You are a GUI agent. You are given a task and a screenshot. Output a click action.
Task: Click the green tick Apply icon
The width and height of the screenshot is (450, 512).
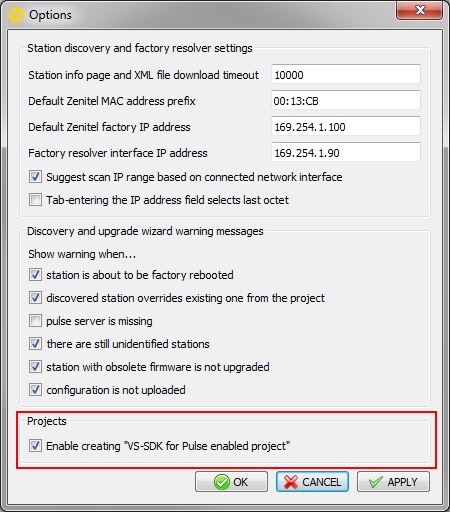click(x=376, y=482)
